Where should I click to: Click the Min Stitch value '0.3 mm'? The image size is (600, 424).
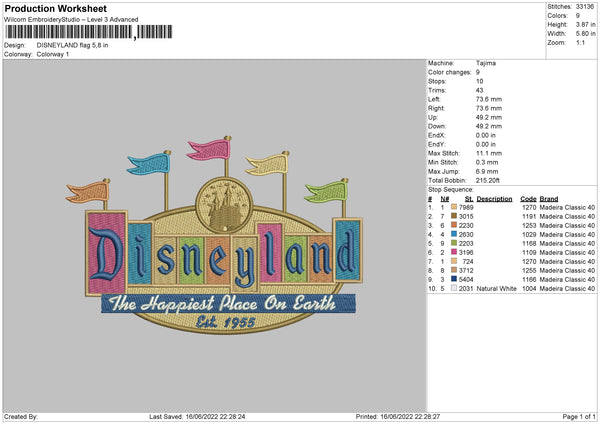(x=487, y=162)
